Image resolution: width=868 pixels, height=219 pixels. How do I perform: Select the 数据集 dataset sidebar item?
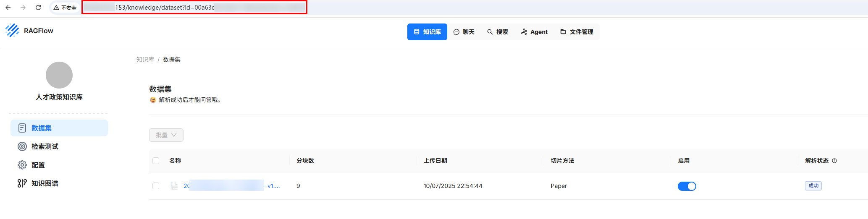[x=42, y=128]
